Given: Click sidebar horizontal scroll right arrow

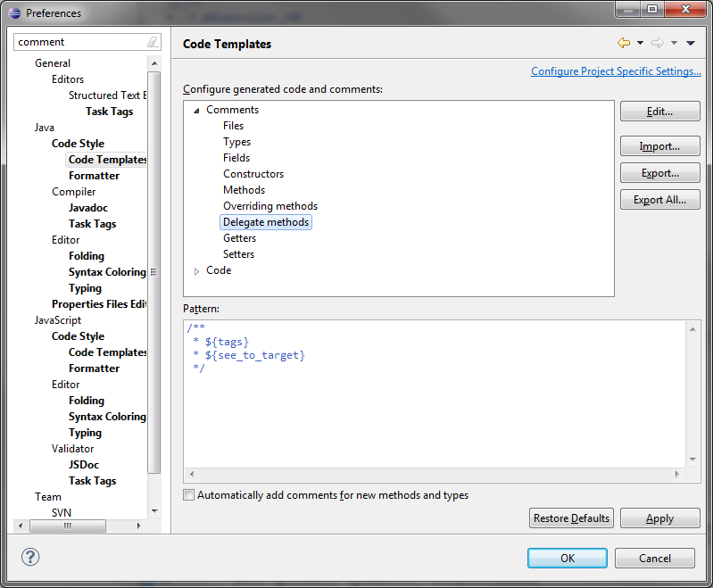Looking at the screenshot, I should (138, 526).
